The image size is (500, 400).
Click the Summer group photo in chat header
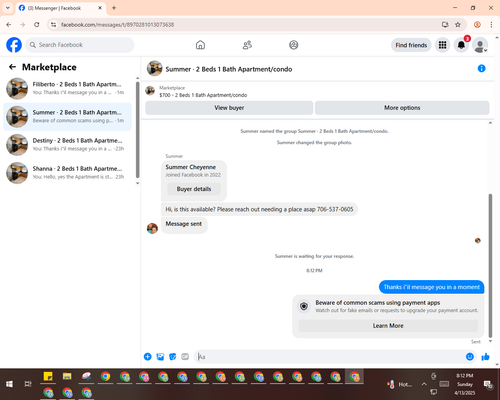pyautogui.click(x=154, y=68)
